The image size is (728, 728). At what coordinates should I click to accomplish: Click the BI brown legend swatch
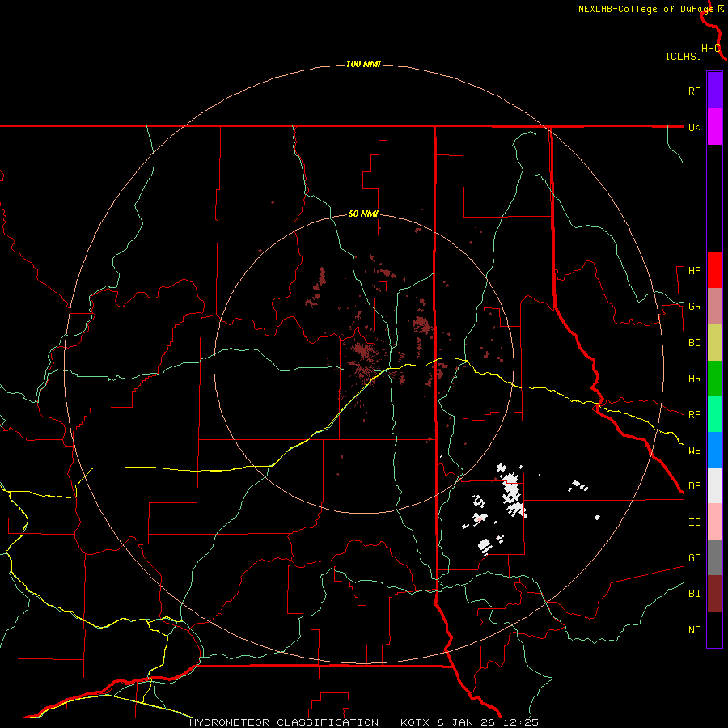point(714,594)
